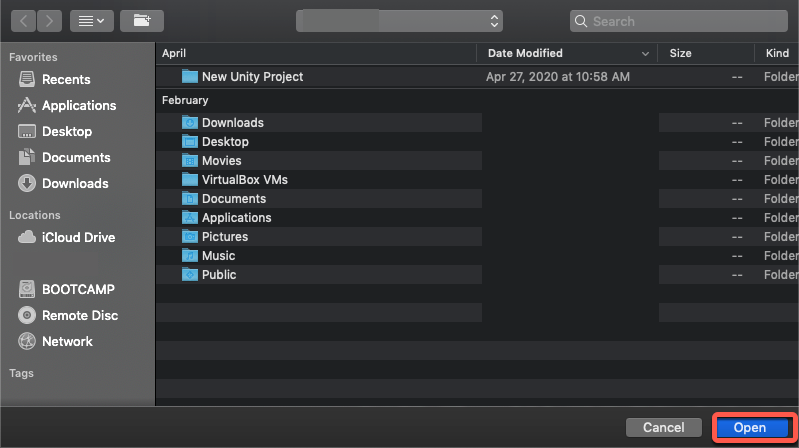
Task: Click the forward navigation arrow
Action: click(49, 21)
